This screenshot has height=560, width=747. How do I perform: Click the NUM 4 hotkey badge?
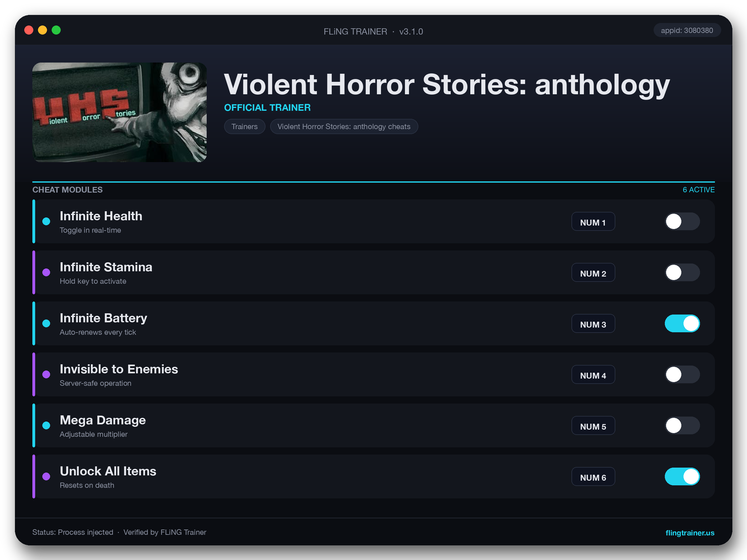593,374
